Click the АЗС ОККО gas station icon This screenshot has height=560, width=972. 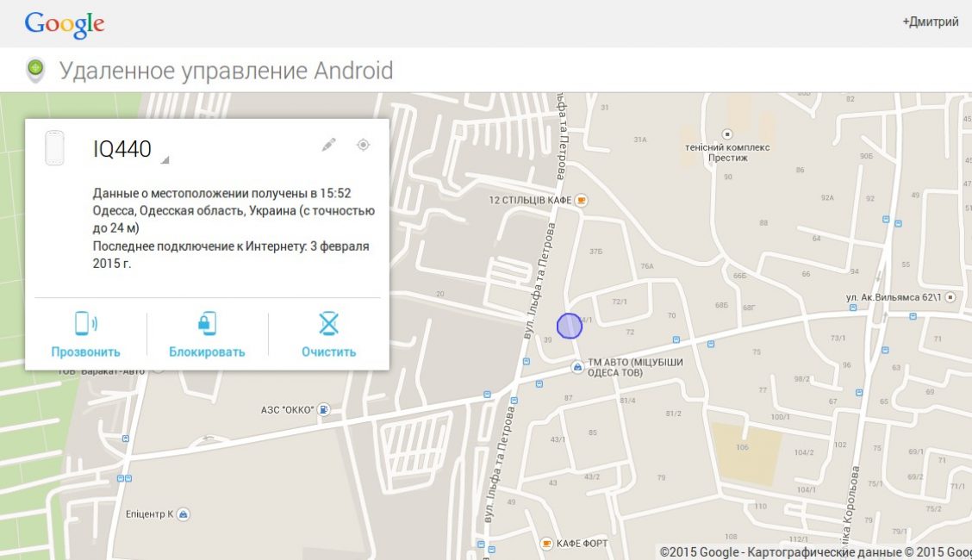coord(323,409)
